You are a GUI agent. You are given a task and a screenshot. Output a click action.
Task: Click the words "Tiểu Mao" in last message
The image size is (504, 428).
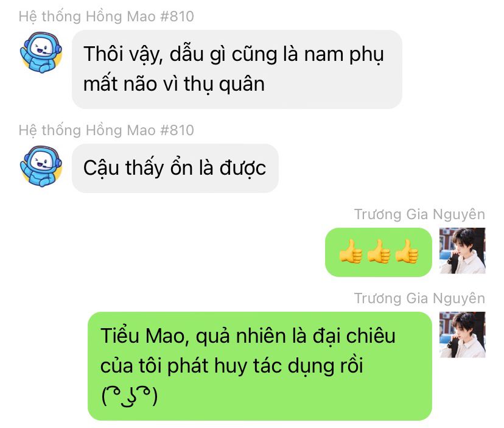pyautogui.click(x=142, y=336)
